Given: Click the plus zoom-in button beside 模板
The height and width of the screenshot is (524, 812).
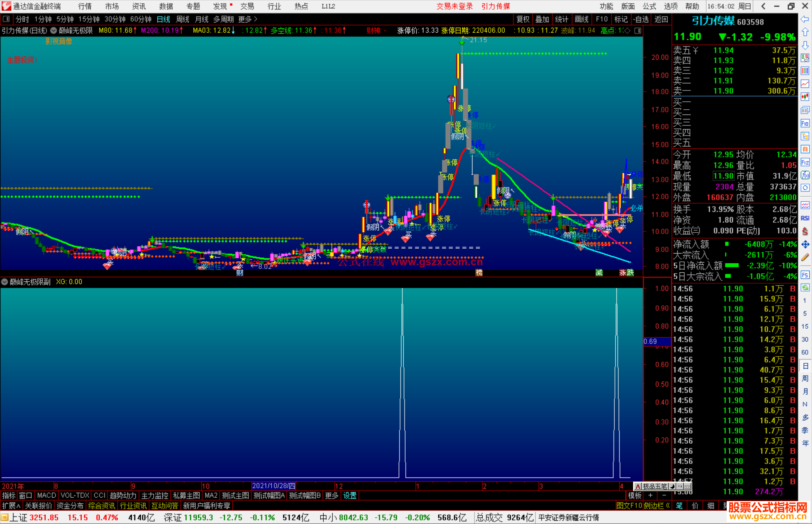Looking at the screenshot, I should click(650, 495).
